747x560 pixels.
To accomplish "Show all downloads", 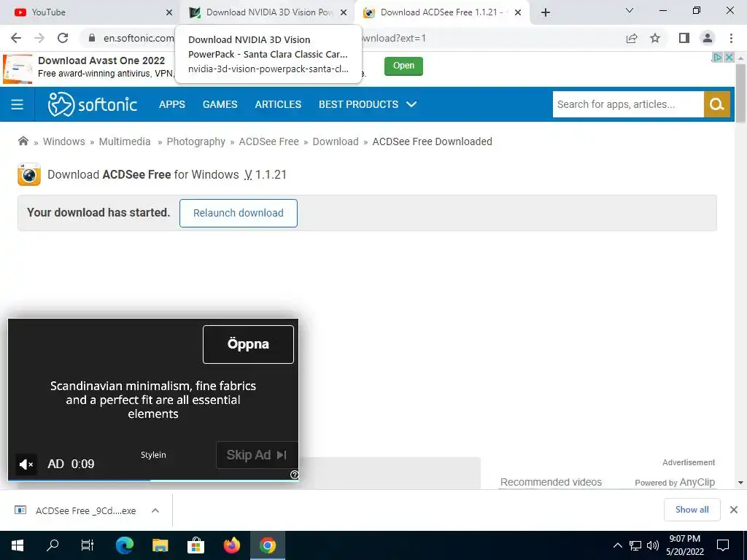I will [692, 510].
